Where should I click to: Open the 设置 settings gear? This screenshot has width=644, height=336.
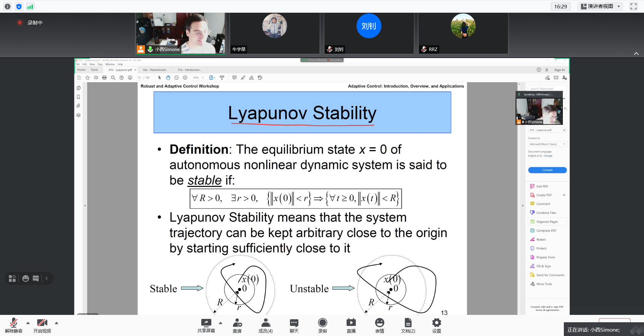(436, 325)
